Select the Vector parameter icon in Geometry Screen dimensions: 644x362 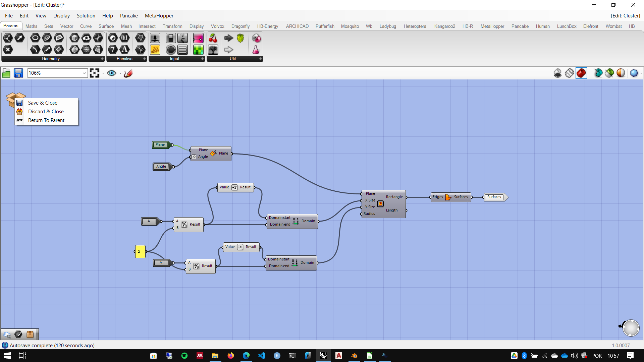(x=20, y=38)
